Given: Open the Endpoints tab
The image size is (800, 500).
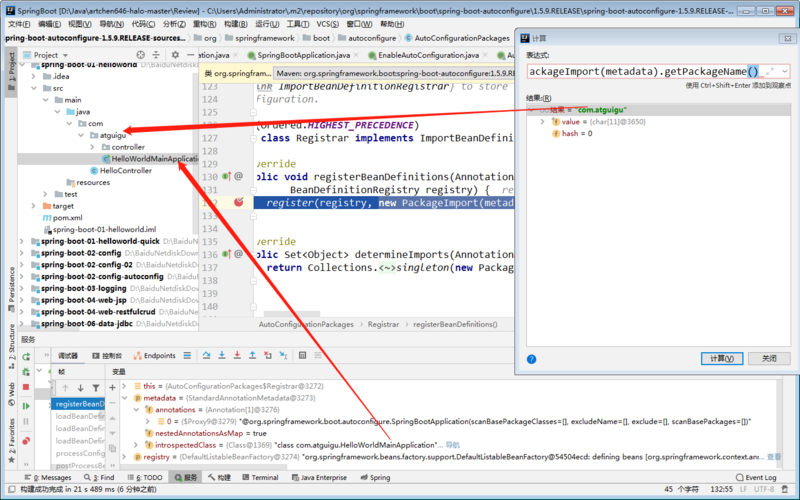Looking at the screenshot, I should tap(154, 356).
